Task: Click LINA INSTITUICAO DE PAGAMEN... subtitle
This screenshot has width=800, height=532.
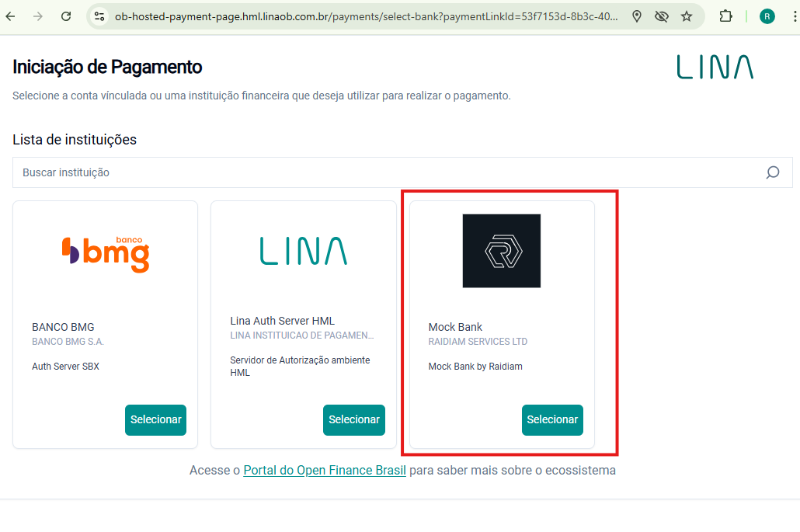Action: point(302,336)
